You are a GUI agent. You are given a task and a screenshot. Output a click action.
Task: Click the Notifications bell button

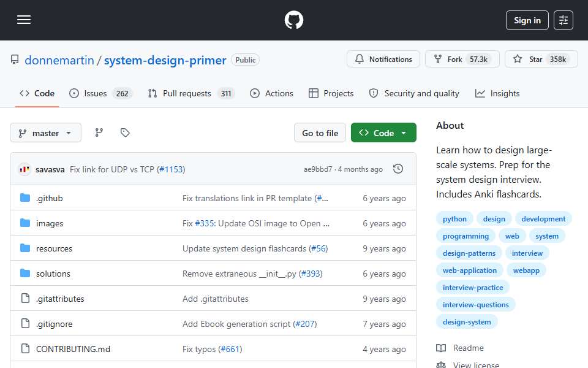pyautogui.click(x=383, y=59)
